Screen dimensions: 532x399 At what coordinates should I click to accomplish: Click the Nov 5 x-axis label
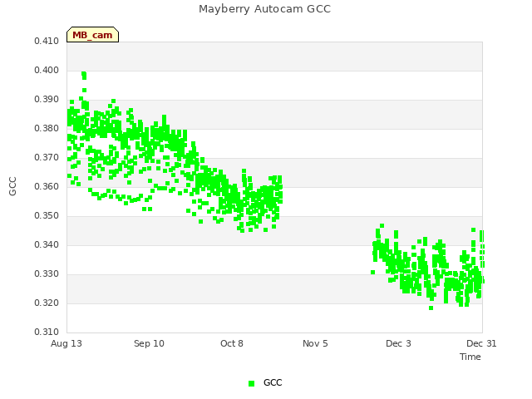click(315, 343)
